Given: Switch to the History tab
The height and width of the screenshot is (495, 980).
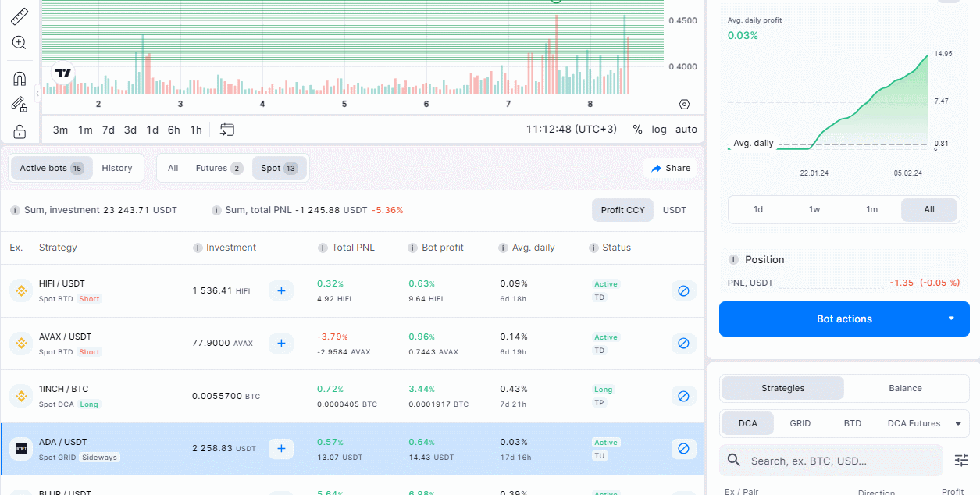Looking at the screenshot, I should pos(117,168).
